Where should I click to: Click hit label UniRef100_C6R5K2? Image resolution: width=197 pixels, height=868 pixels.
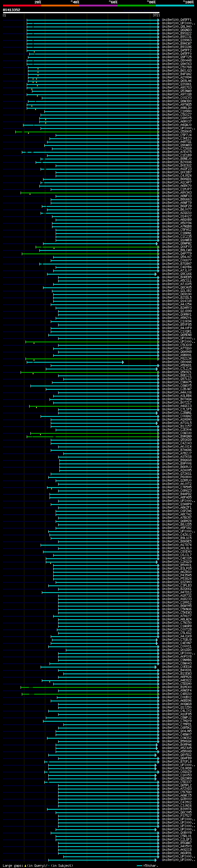(x=177, y=728)
